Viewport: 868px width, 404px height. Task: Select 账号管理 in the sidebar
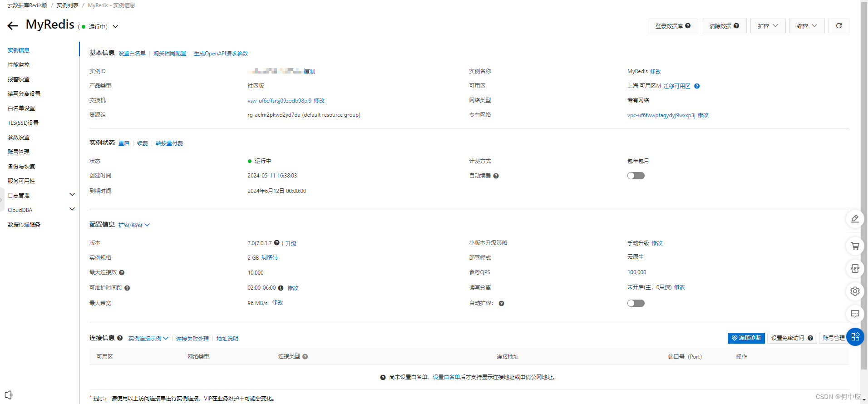pos(19,152)
